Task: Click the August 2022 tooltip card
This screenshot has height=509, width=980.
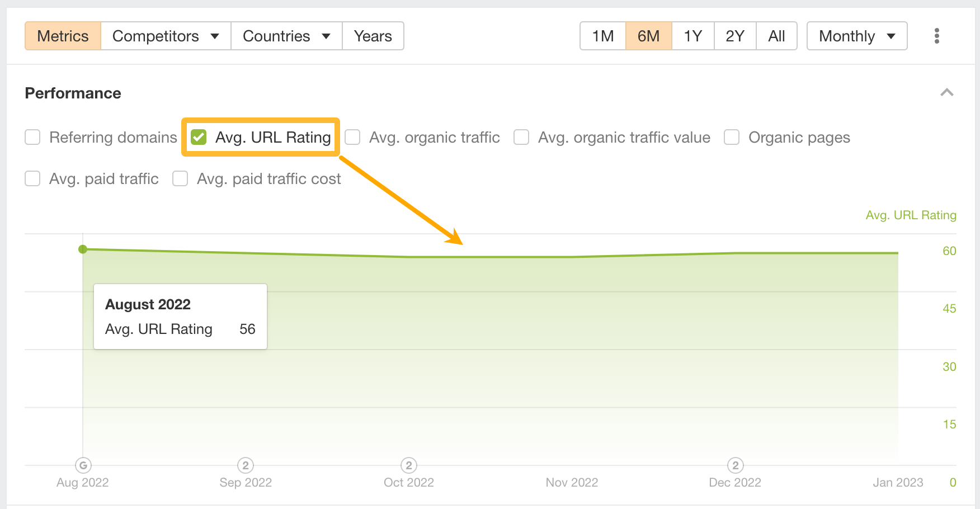Action: pyautogui.click(x=180, y=317)
